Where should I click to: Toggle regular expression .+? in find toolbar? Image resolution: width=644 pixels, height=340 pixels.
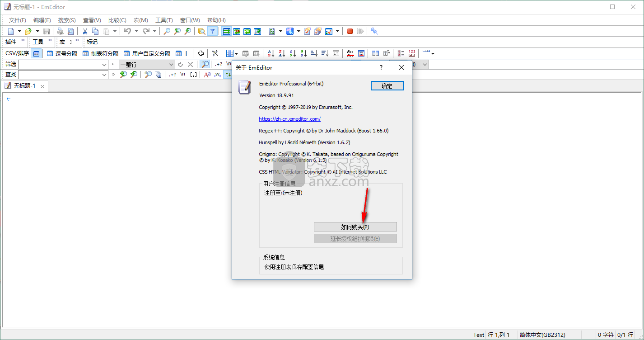(173, 75)
